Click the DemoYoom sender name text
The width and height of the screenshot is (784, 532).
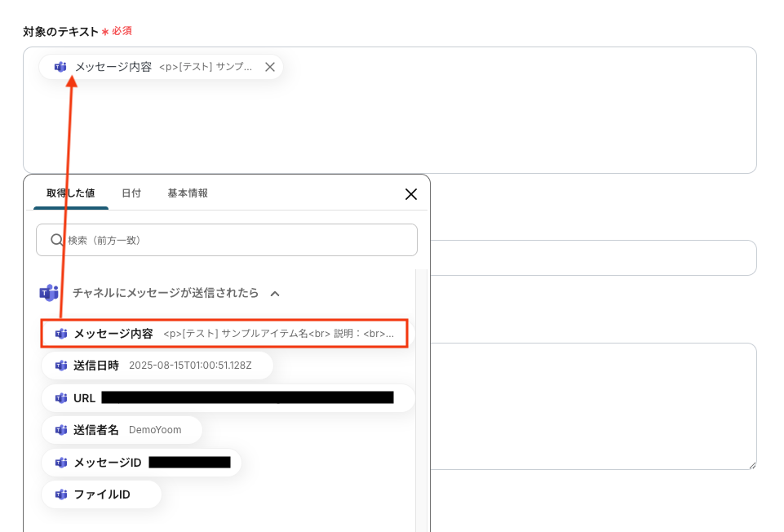[x=155, y=430]
